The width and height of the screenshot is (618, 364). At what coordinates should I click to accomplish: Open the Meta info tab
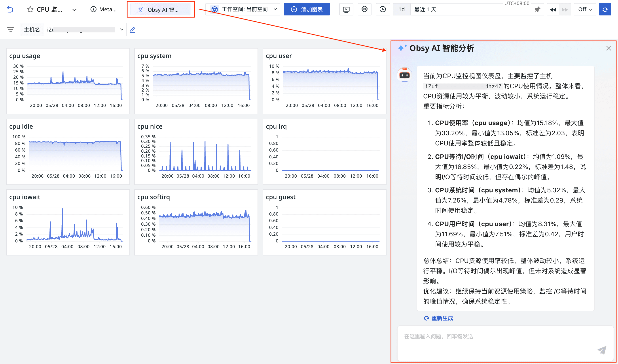coord(103,9)
